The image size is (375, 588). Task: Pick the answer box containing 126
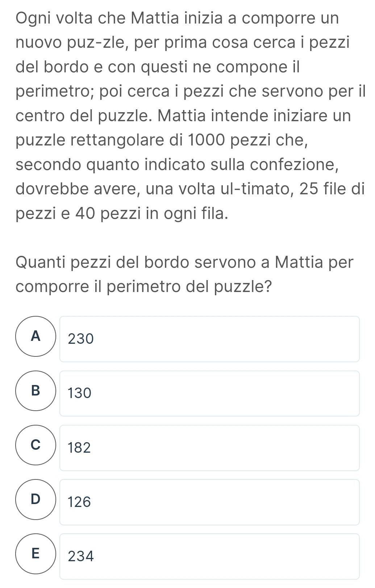click(x=209, y=502)
